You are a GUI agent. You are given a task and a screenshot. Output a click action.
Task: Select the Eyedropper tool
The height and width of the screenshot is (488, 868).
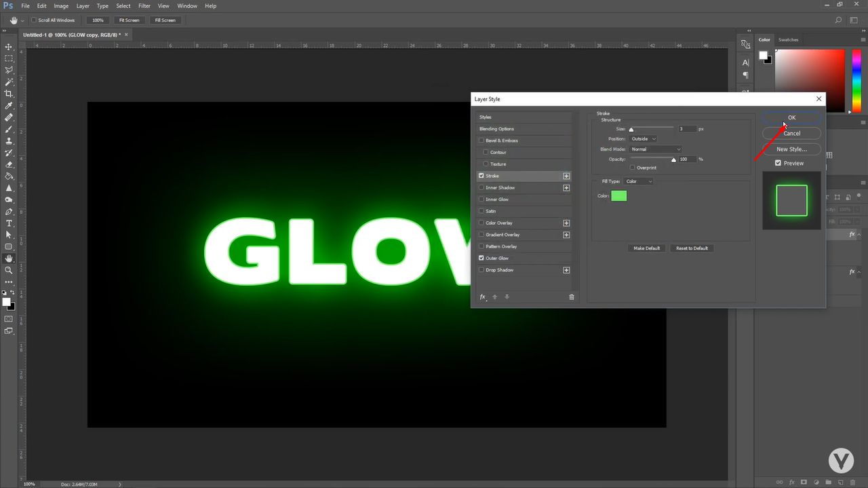pyautogui.click(x=9, y=106)
